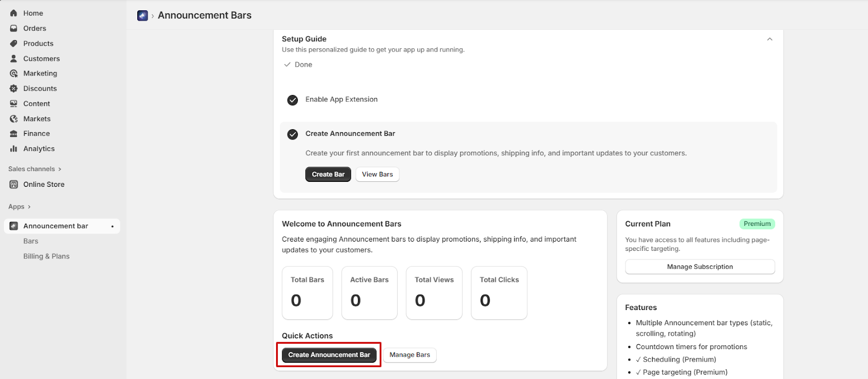Select the Analytics bar chart icon
Image resolution: width=868 pixels, height=379 pixels.
coord(14,149)
